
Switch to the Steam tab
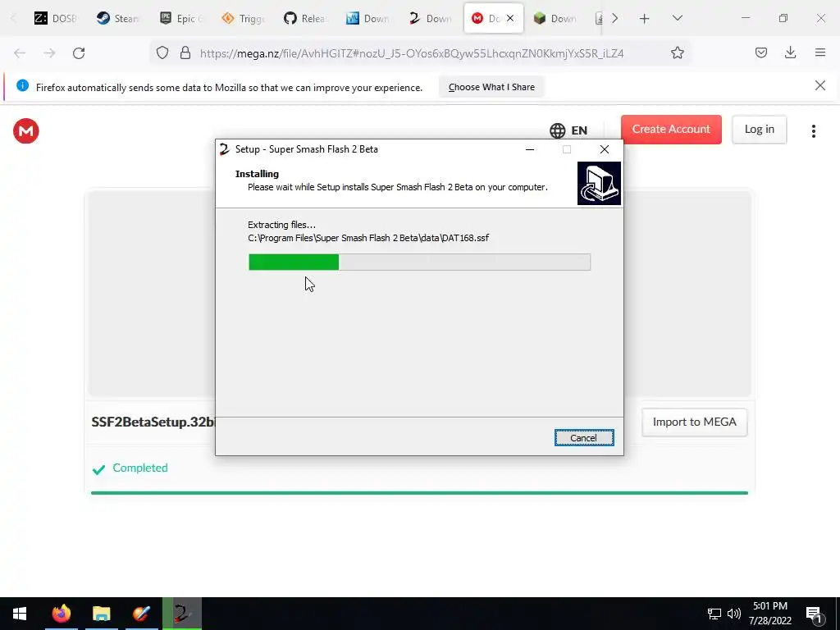click(117, 18)
